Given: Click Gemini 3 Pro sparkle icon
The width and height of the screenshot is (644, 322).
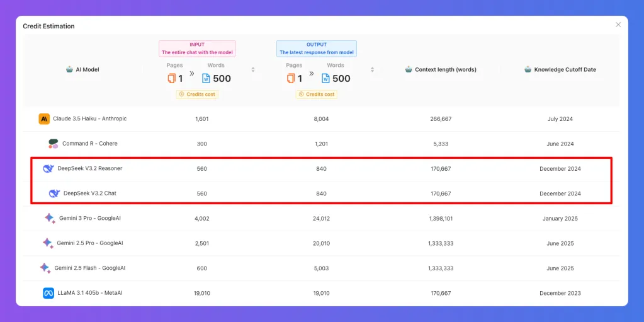Looking at the screenshot, I should [50, 219].
